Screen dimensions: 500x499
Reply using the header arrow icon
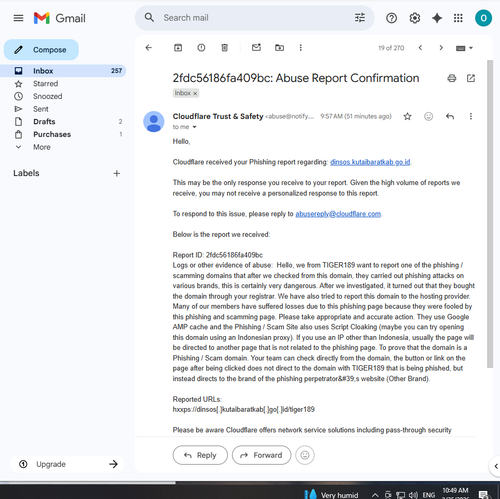[x=450, y=116]
